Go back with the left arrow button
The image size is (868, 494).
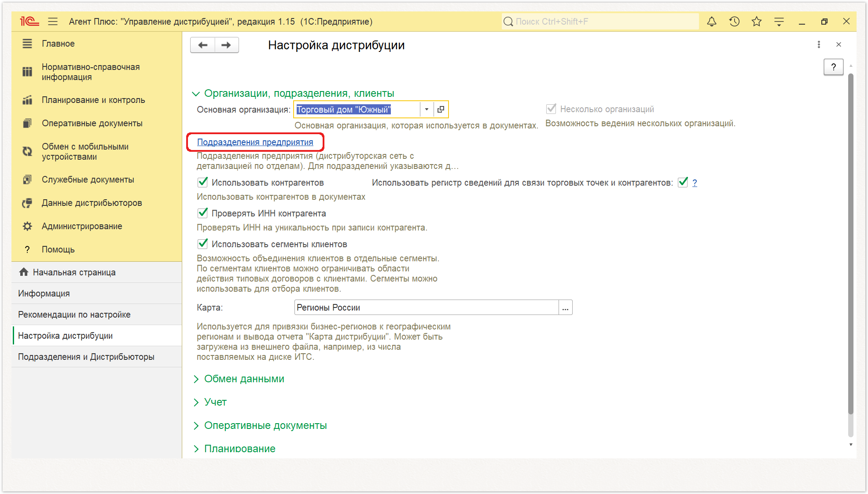pyautogui.click(x=202, y=45)
